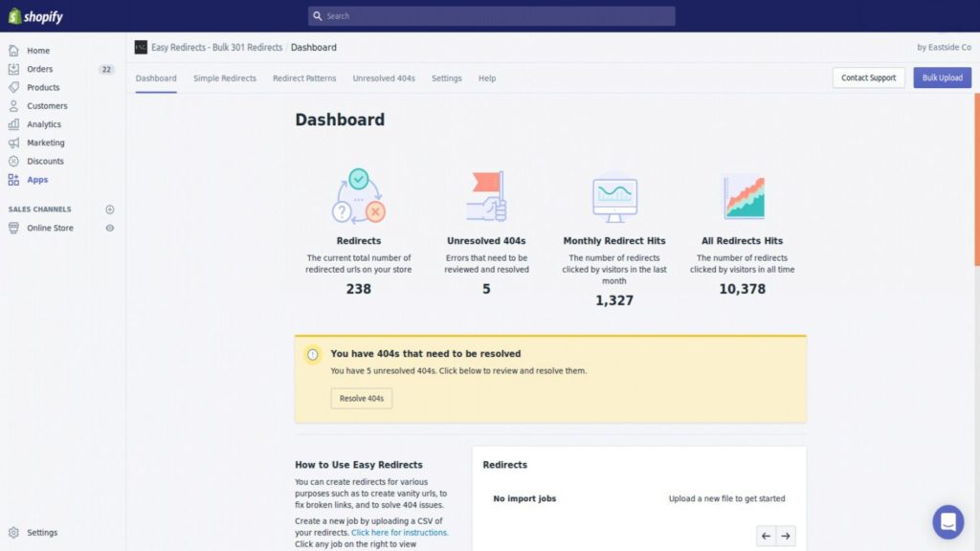Click the Online Store shop icon

[13, 228]
